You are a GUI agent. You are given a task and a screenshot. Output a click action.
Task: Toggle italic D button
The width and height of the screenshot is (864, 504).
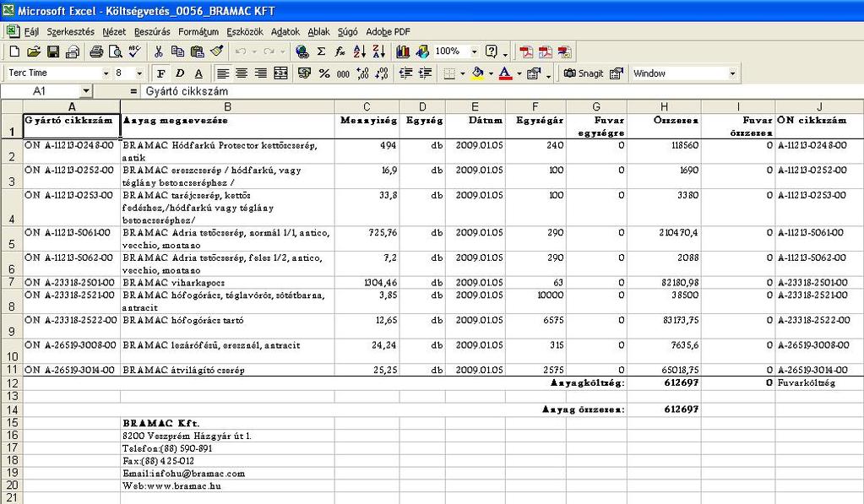180,73
